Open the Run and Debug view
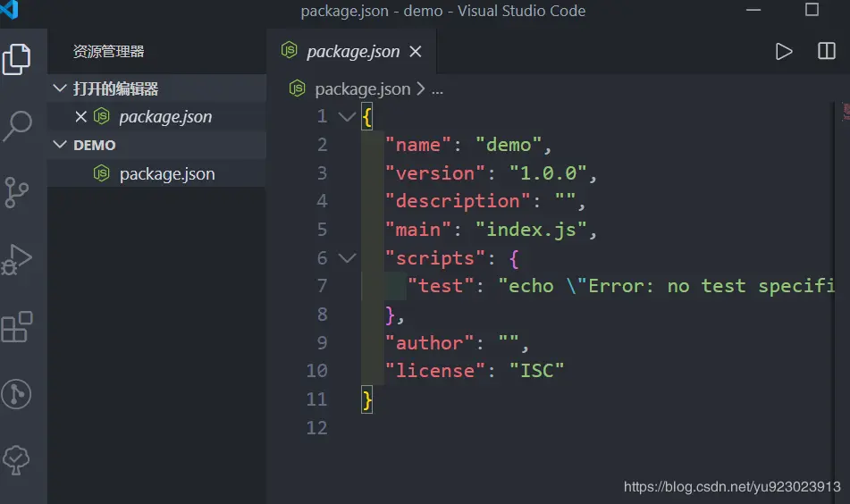850x504 pixels. 16,259
